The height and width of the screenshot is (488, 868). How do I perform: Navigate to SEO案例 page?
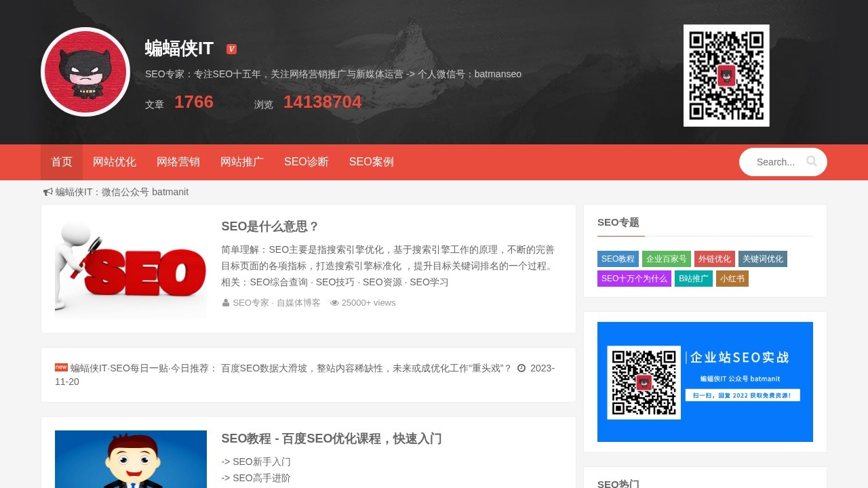[372, 162]
